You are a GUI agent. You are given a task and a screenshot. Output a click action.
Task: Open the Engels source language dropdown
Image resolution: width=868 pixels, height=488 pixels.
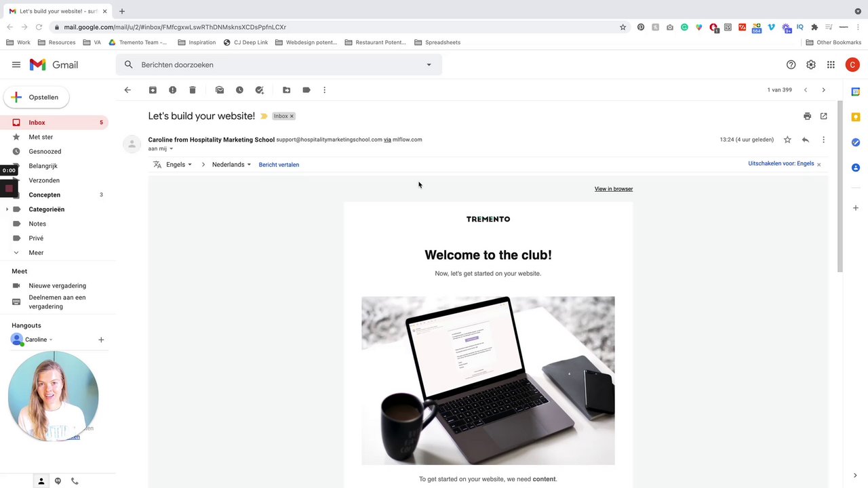(x=179, y=165)
